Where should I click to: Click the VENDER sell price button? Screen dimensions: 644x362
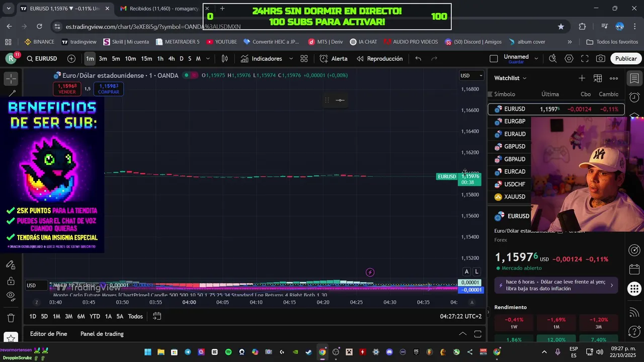(67, 89)
